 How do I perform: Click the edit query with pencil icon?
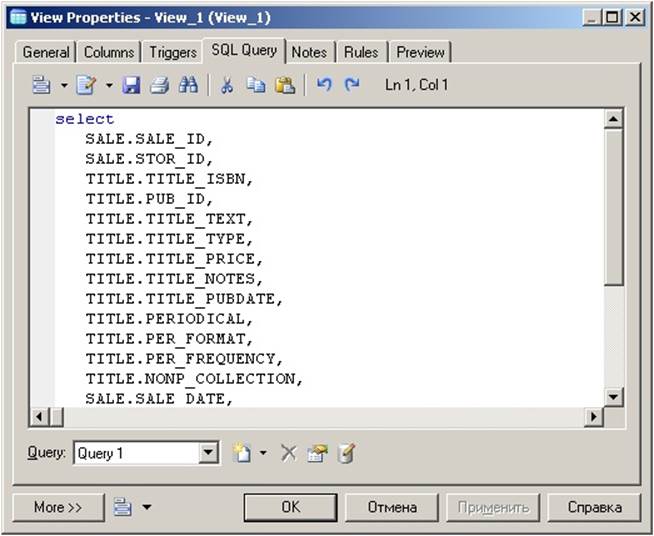pos(347,453)
